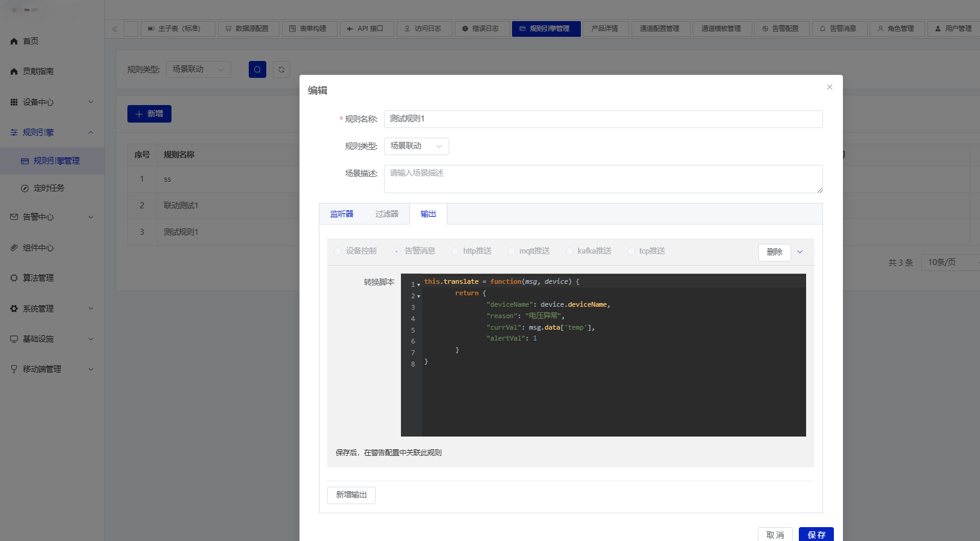Click the 场景描述 text area
The image size is (980, 541).
[x=603, y=179]
